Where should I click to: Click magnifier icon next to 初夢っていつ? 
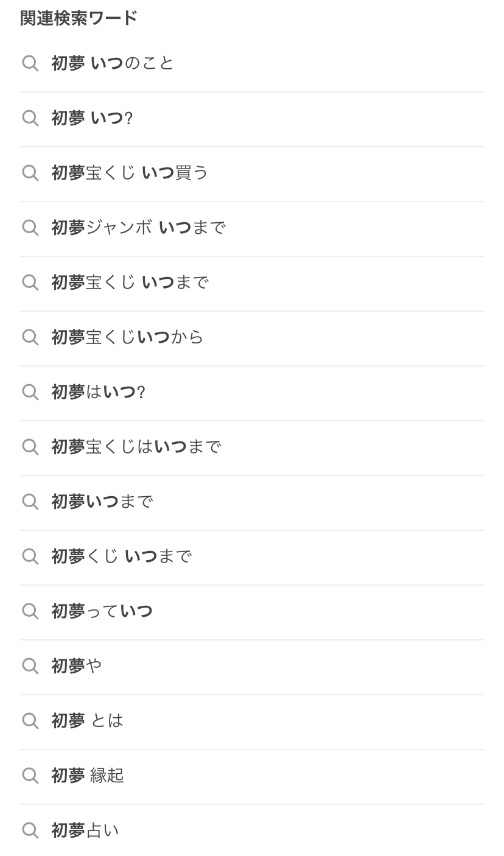click(x=30, y=611)
